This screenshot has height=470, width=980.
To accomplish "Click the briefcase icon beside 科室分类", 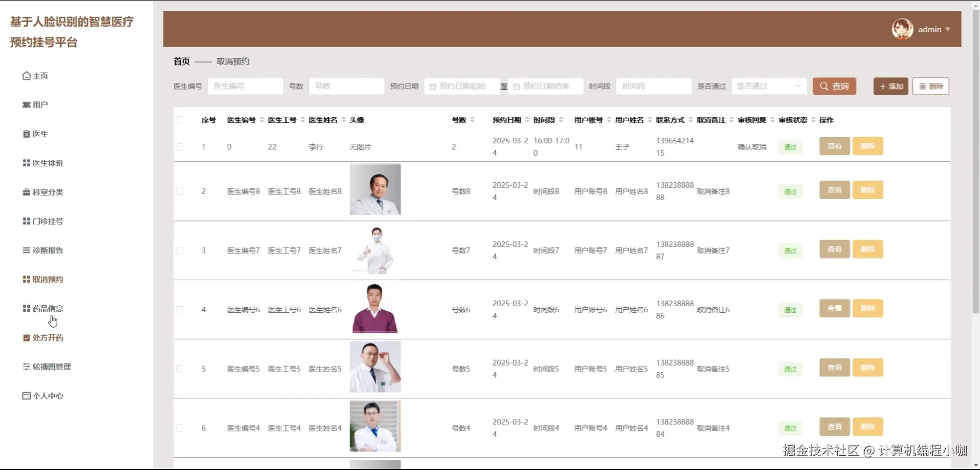I will tap(26, 192).
